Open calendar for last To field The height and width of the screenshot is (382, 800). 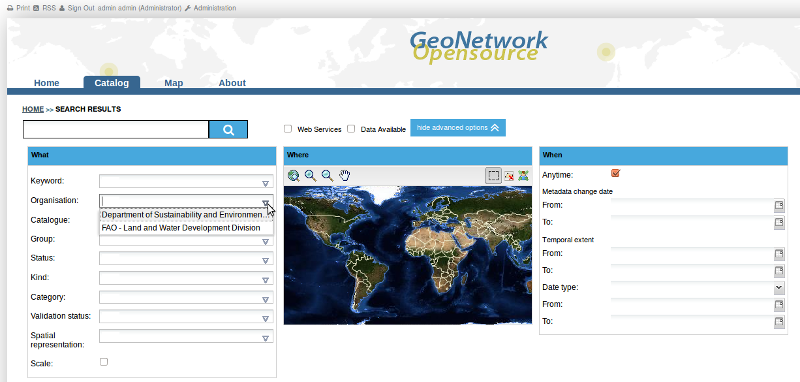(x=779, y=322)
